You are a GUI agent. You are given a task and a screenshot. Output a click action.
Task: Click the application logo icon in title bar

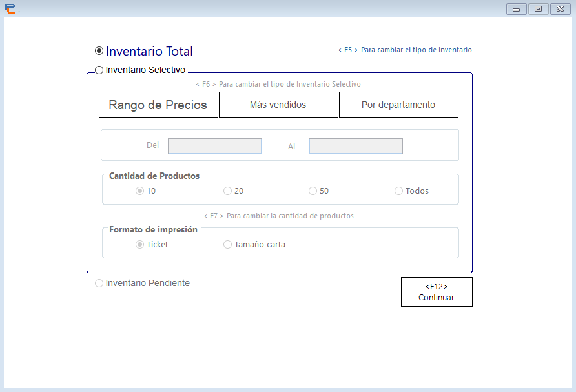[10, 8]
